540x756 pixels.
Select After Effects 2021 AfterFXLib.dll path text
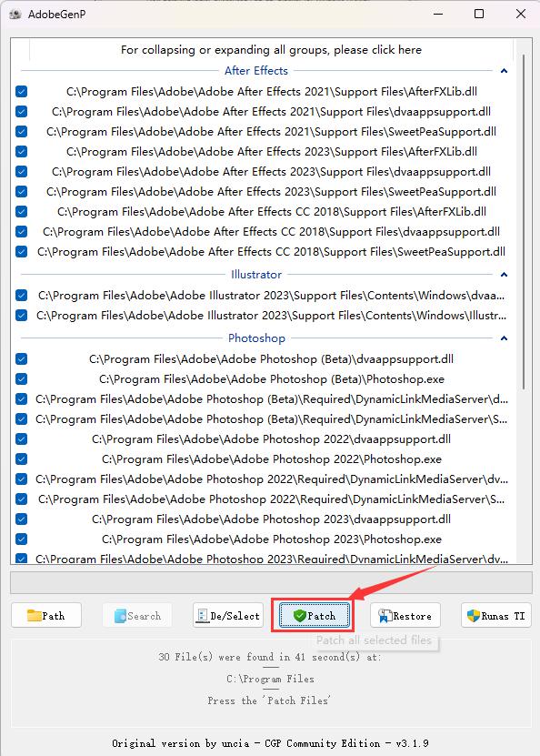pyautogui.click(x=272, y=92)
